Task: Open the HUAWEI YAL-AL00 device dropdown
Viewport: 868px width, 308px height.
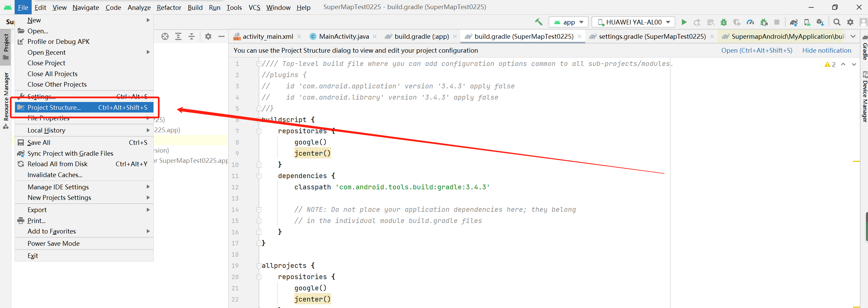Action: (633, 22)
